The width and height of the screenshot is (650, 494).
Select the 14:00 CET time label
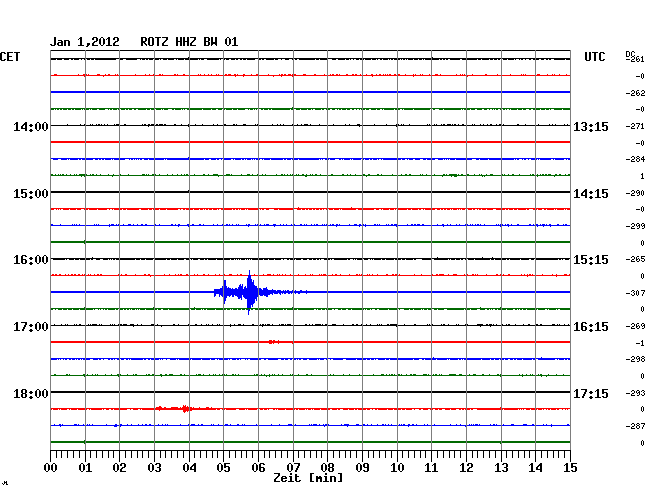[x=31, y=126]
